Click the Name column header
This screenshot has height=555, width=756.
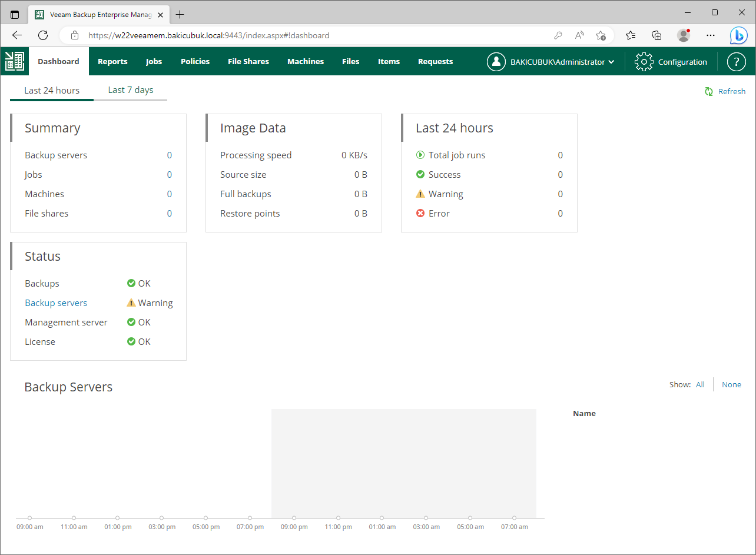coord(584,414)
